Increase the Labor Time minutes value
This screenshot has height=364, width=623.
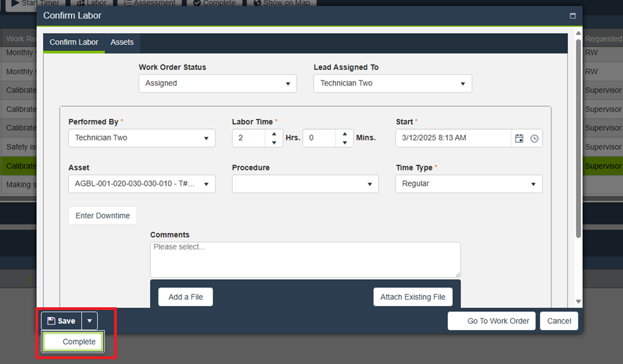point(344,134)
